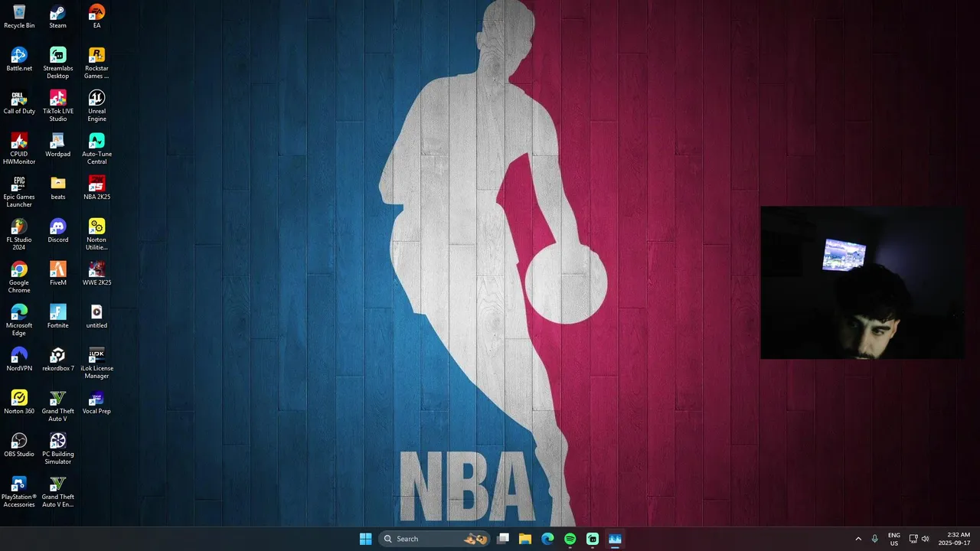Open the ENG US language switcher
Image resolution: width=980 pixels, height=551 pixels.
pos(894,539)
